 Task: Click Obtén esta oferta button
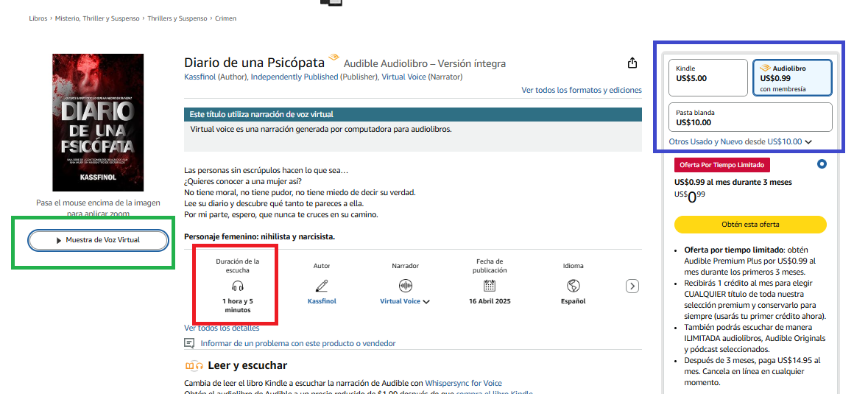click(x=750, y=225)
